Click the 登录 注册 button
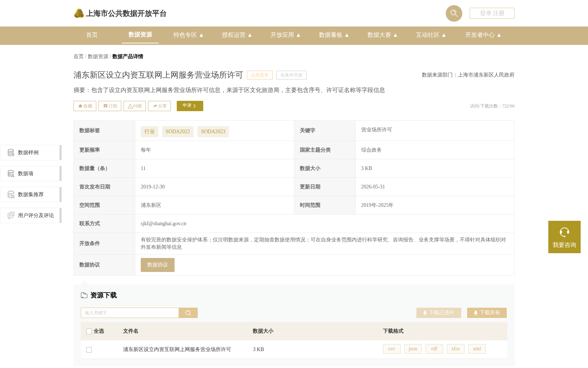This screenshot has width=588, height=368. coord(492,13)
